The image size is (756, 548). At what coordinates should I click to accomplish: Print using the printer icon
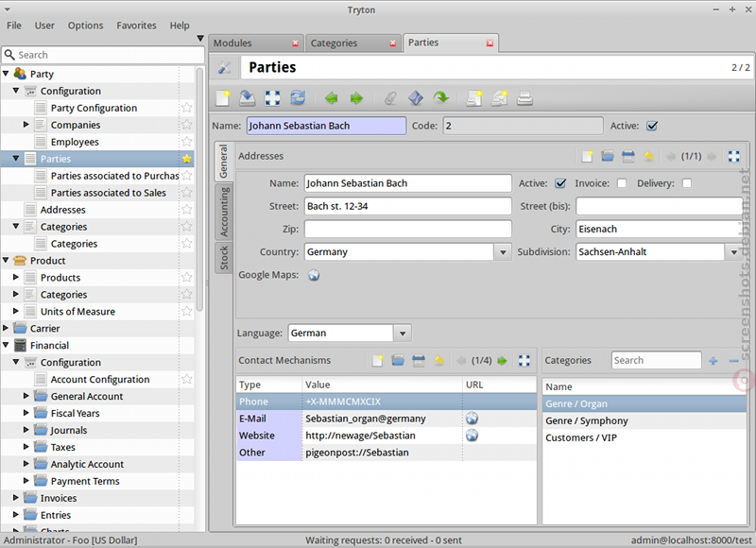pyautogui.click(x=524, y=98)
